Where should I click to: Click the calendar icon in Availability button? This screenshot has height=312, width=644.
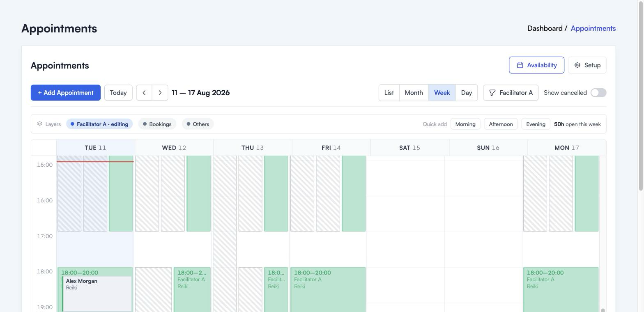[x=520, y=65]
